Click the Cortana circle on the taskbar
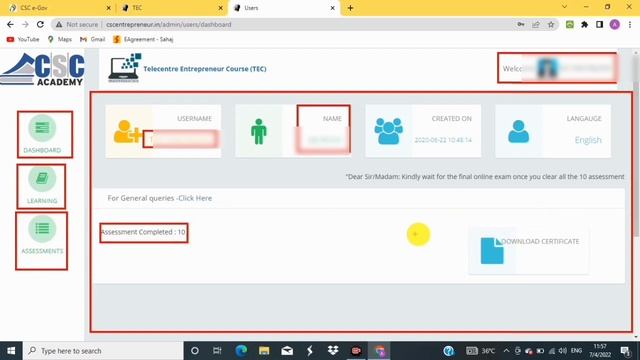The image size is (640, 360). [x=195, y=351]
